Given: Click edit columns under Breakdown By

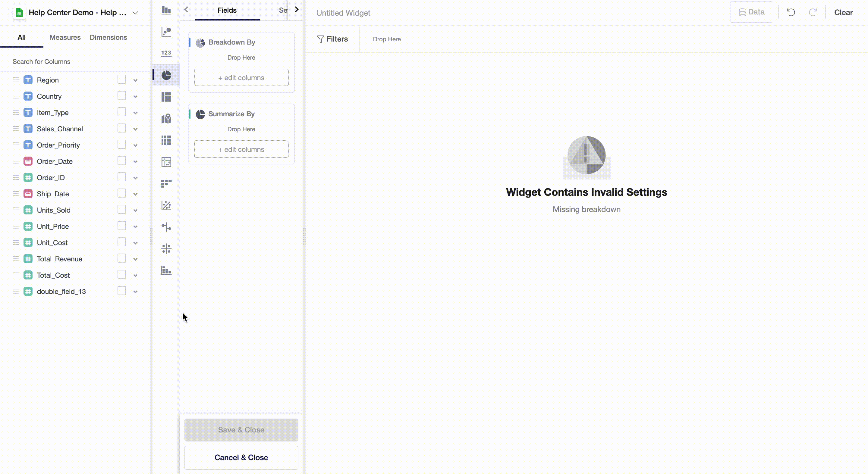Looking at the screenshot, I should point(241,78).
